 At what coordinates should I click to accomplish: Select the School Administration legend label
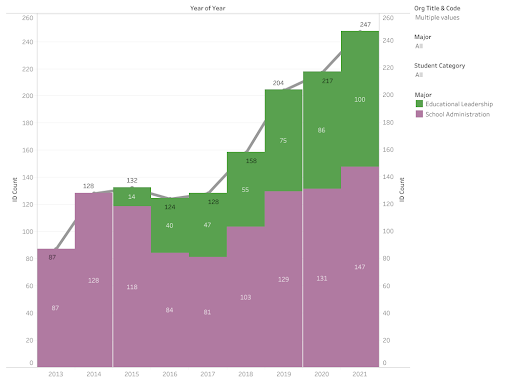(x=458, y=114)
